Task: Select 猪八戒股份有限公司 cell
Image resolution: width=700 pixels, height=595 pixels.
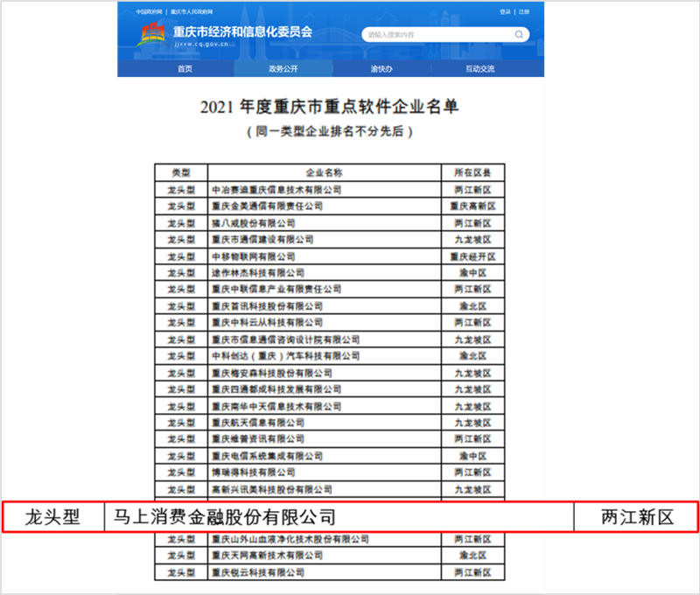Action: tap(325, 223)
